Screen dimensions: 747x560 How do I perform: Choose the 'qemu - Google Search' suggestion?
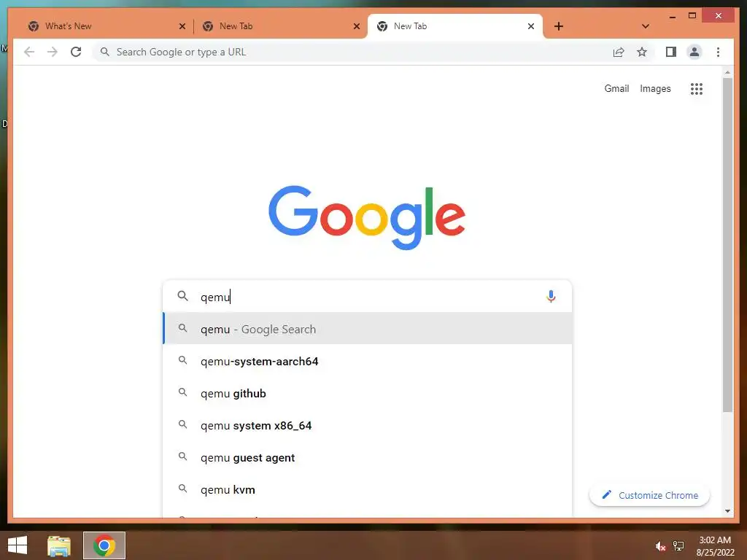(368, 329)
